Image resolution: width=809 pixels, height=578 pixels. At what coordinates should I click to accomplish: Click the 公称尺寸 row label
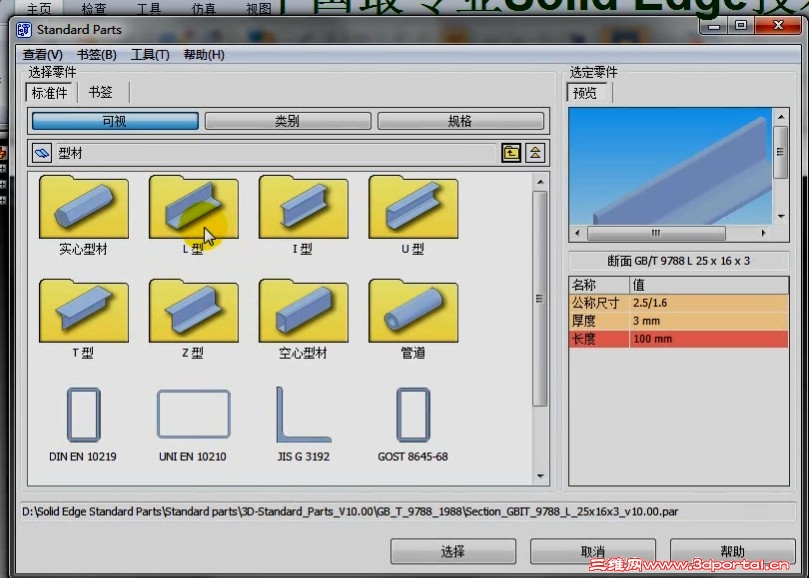pos(599,303)
